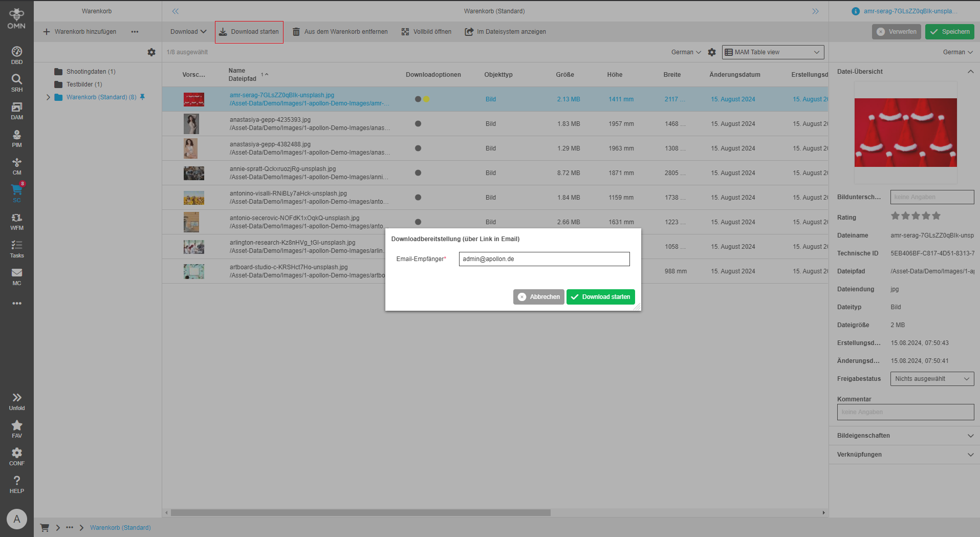Open the Download menu
This screenshot has height=537, width=980.
coord(188,32)
